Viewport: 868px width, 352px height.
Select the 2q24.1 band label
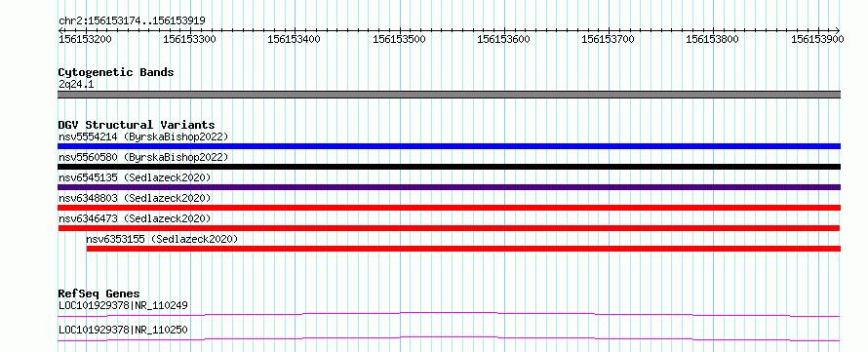click(76, 85)
